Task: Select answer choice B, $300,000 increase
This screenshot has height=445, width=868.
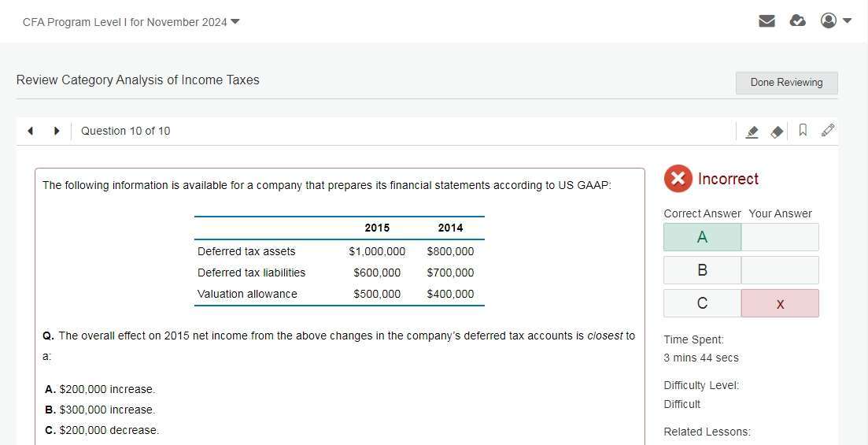Action: [x=100, y=410]
